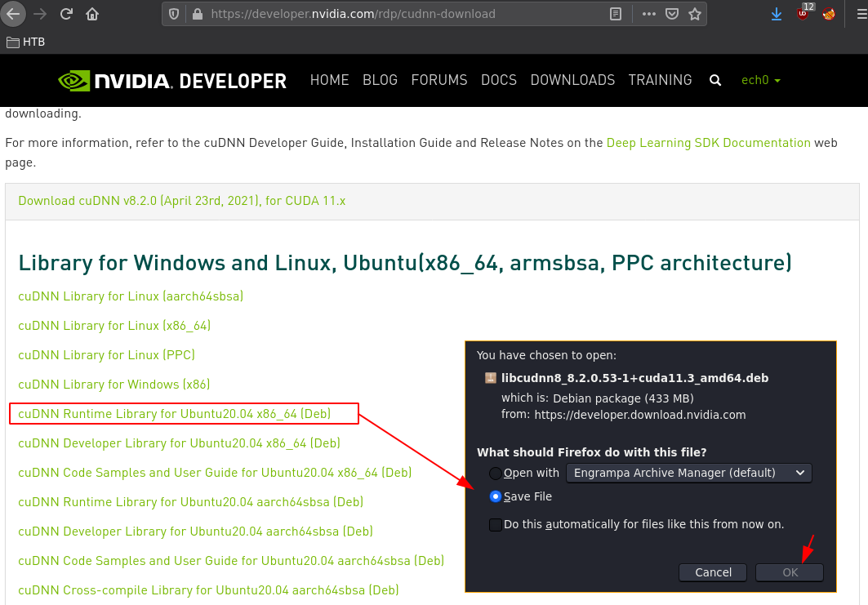868x605 pixels.
Task: Download cuDNN Runtime Library Ubuntu20.04 x86_64 Deb
Action: tap(175, 413)
